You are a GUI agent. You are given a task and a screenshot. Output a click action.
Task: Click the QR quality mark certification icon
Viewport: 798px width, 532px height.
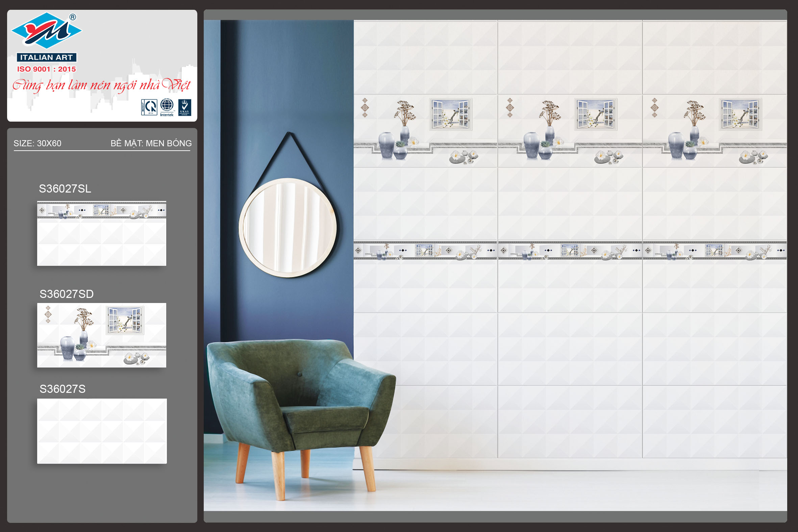point(149,107)
